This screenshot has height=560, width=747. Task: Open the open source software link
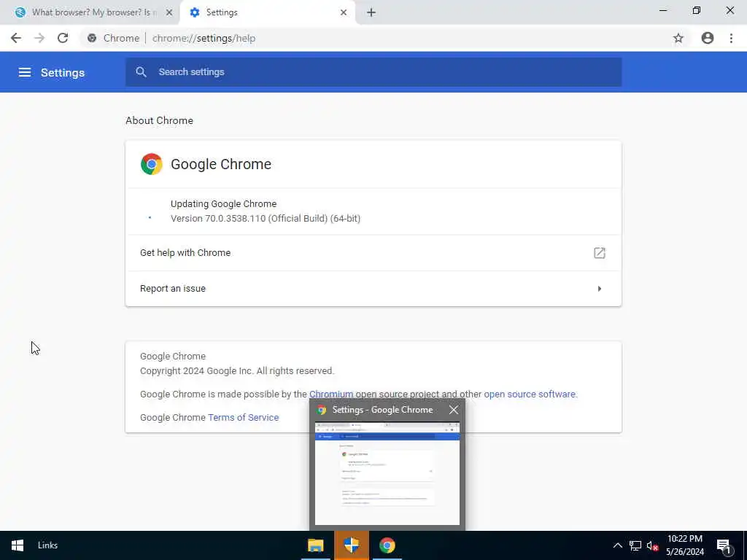pos(530,394)
